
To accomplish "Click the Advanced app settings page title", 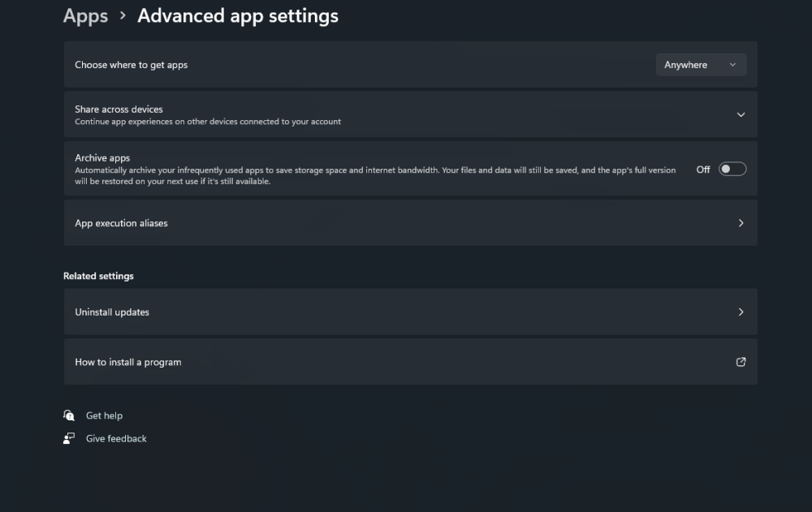I will (238, 16).
